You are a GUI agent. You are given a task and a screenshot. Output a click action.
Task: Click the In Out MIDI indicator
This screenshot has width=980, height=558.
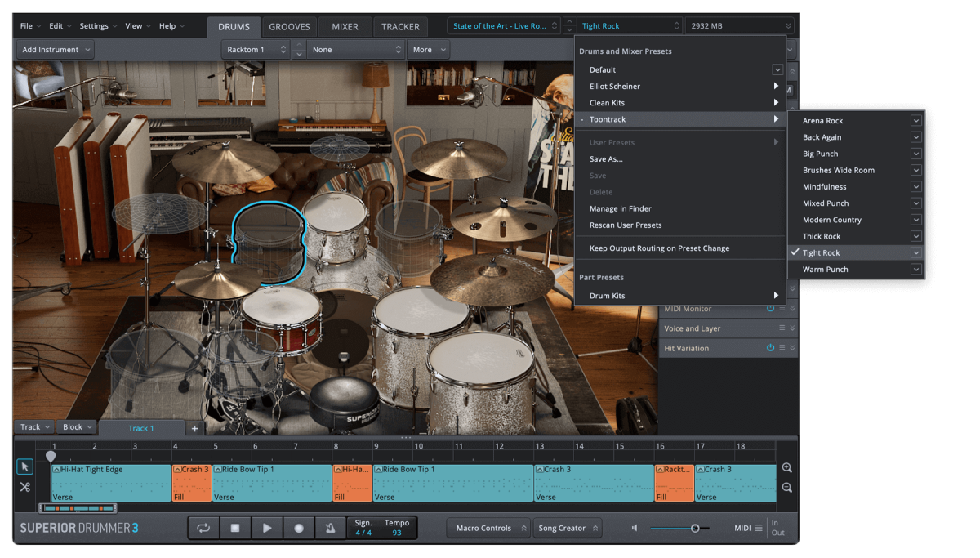coord(777,528)
